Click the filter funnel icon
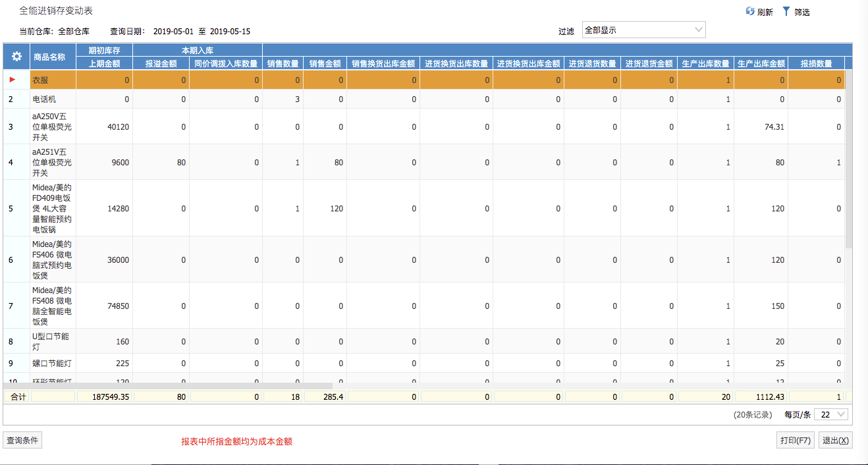The height and width of the screenshot is (465, 868). click(786, 11)
